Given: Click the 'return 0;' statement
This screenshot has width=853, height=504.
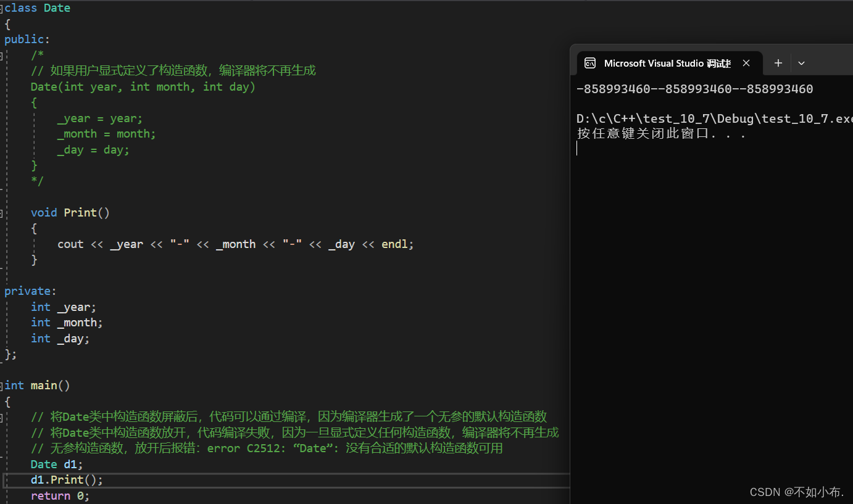Looking at the screenshot, I should pos(60,496).
